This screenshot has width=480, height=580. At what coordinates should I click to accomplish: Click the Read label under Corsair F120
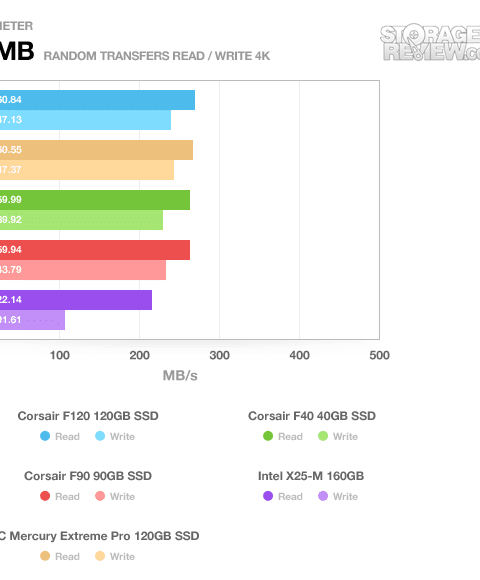point(67,436)
